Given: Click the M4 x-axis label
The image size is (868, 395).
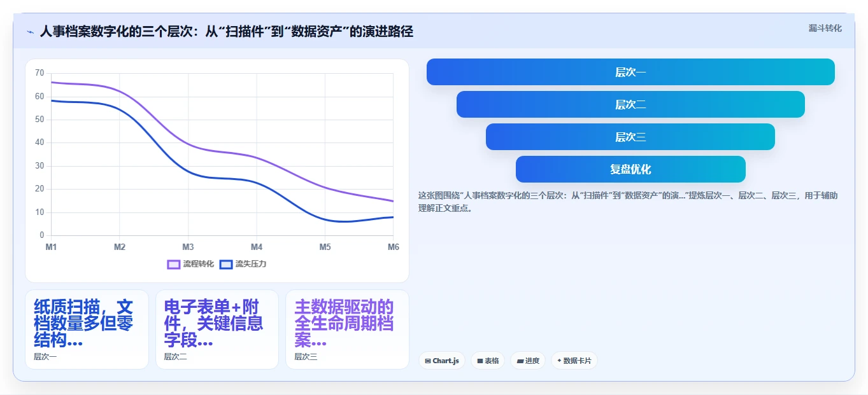Looking at the screenshot, I should (x=257, y=247).
